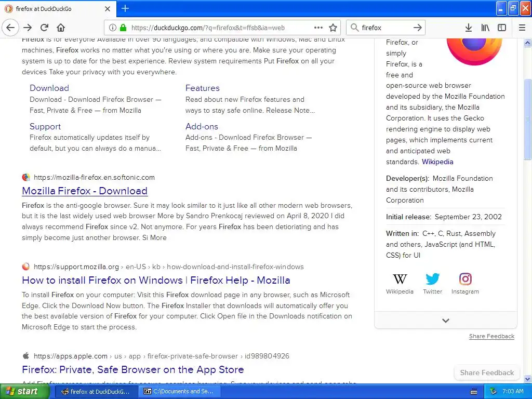Click the Apple favicon beside apps.apple.com
Image resolution: width=532 pixels, height=399 pixels.
pyautogui.click(x=26, y=355)
